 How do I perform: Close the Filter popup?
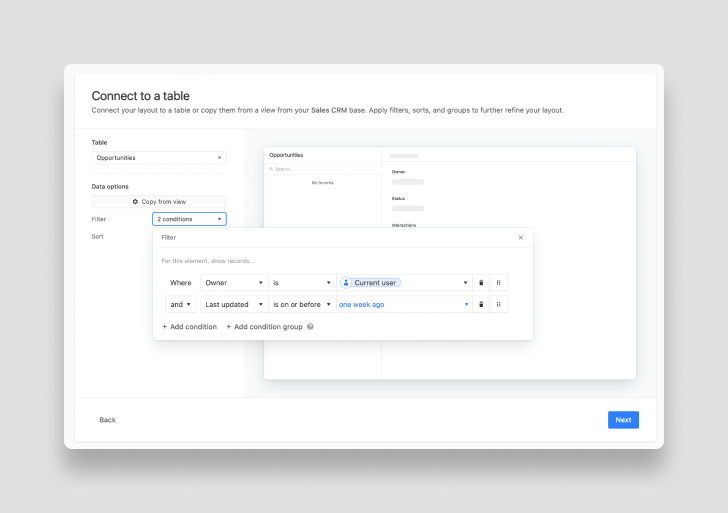click(520, 237)
